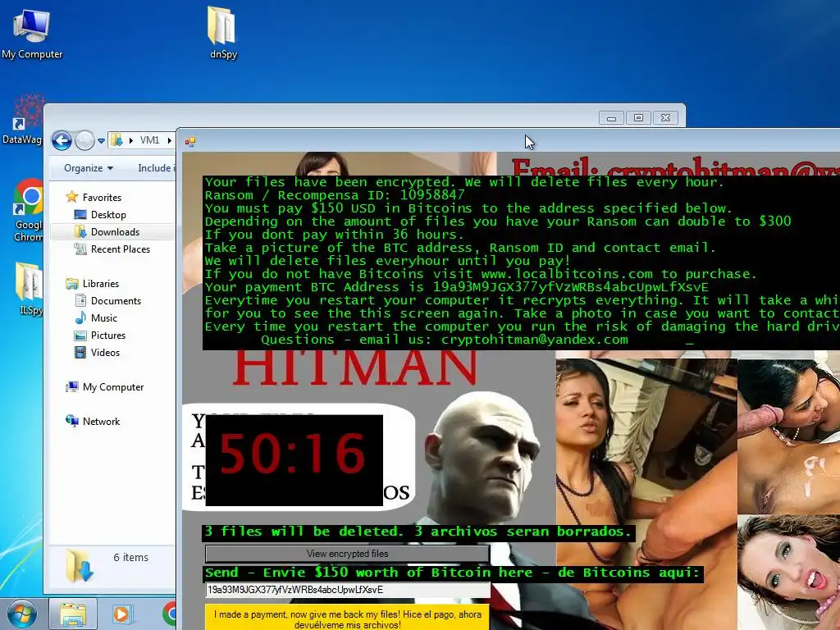
Task: Click the Videos library filmstrip icon
Action: pyautogui.click(x=80, y=353)
